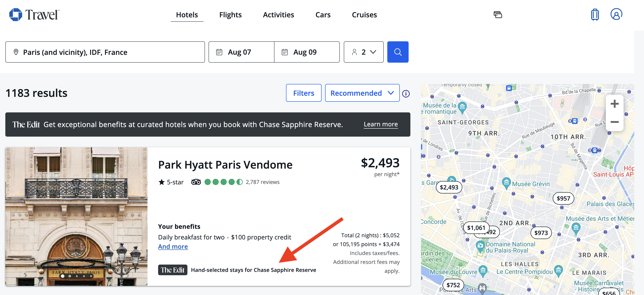Switch to the Flights tab
The width and height of the screenshot is (644, 295).
230,15
